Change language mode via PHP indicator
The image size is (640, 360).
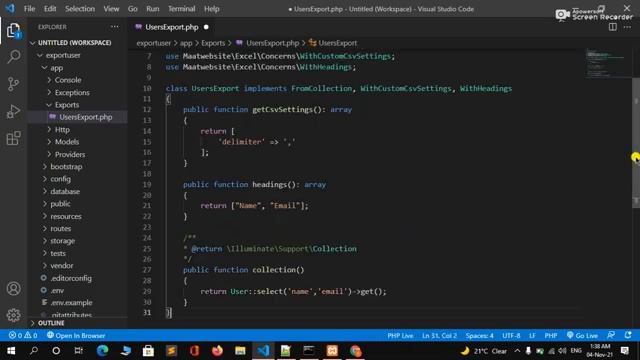tap(551, 336)
